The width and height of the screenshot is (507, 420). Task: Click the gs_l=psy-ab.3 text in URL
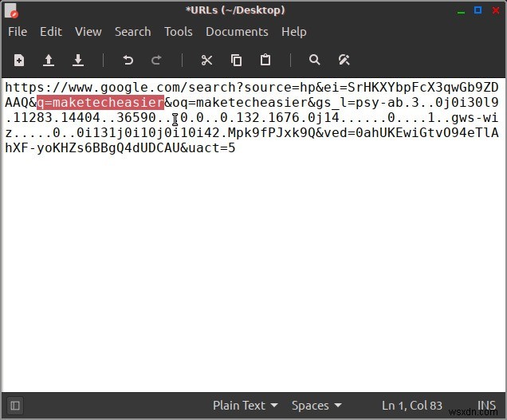click(x=367, y=103)
